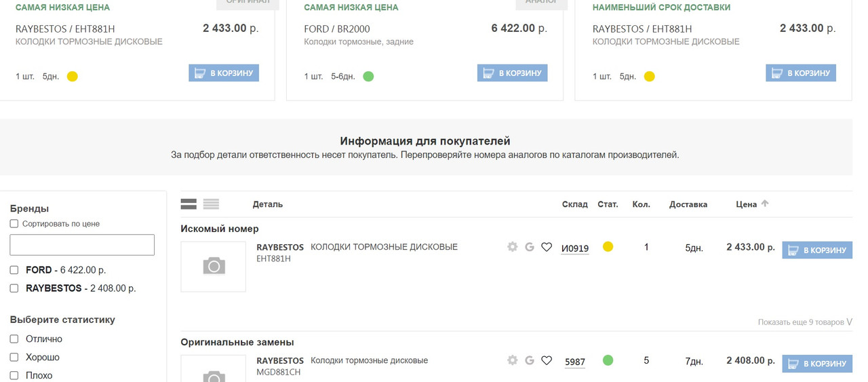Sort by price using arrow next to Цена

(765, 203)
